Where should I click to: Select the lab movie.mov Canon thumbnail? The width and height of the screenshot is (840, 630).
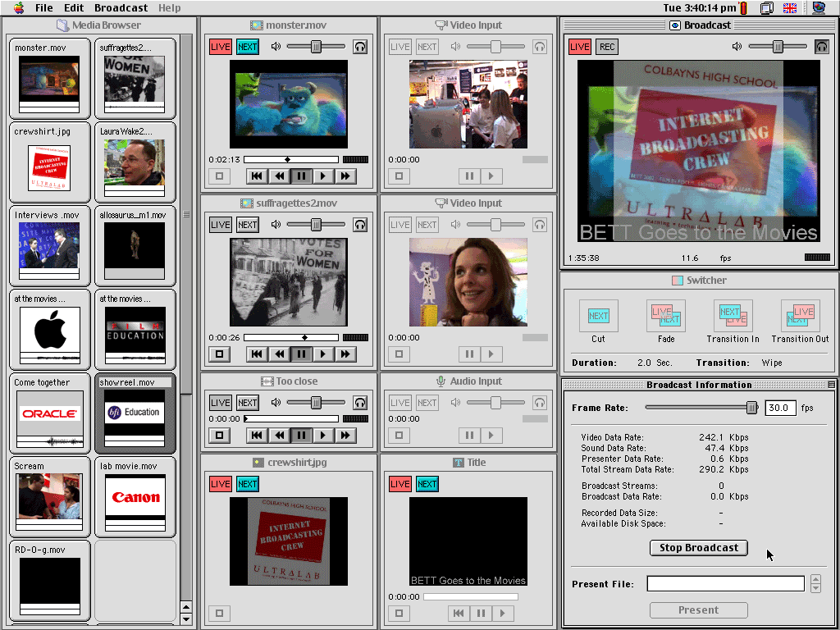pyautogui.click(x=135, y=496)
